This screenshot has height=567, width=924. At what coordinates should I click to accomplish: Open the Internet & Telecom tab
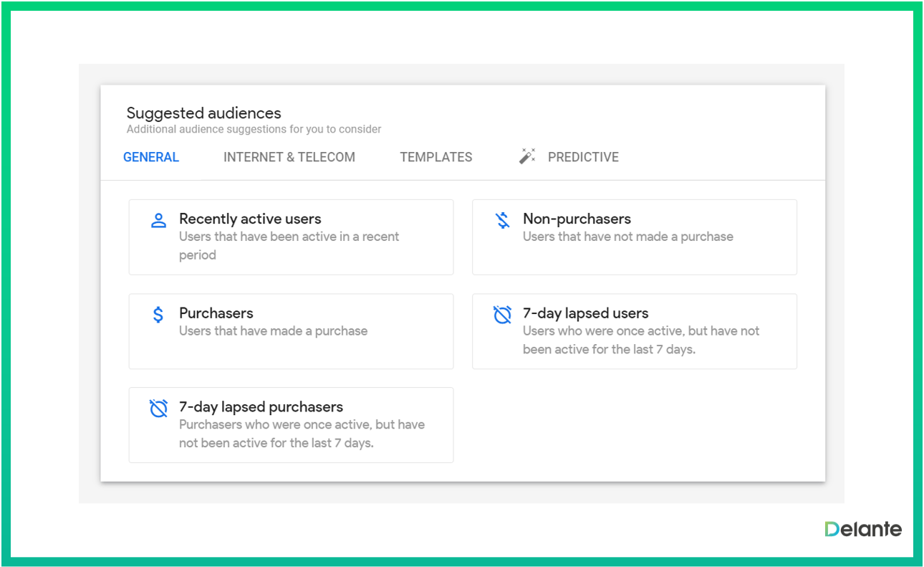[x=289, y=157]
